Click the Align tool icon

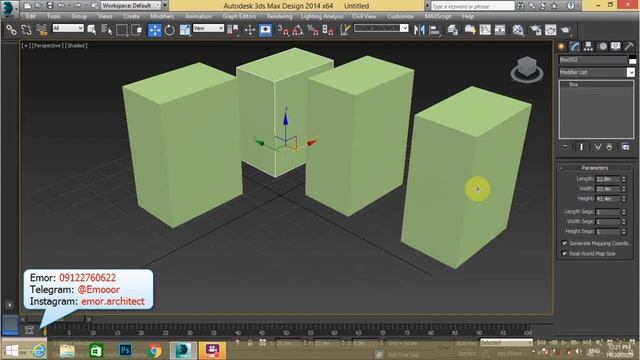coord(435,30)
